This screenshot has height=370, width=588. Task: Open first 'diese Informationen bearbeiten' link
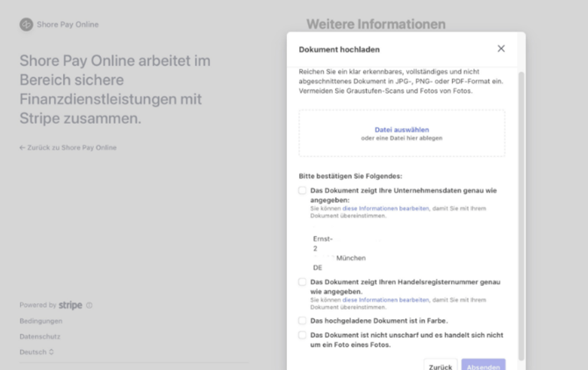point(385,209)
